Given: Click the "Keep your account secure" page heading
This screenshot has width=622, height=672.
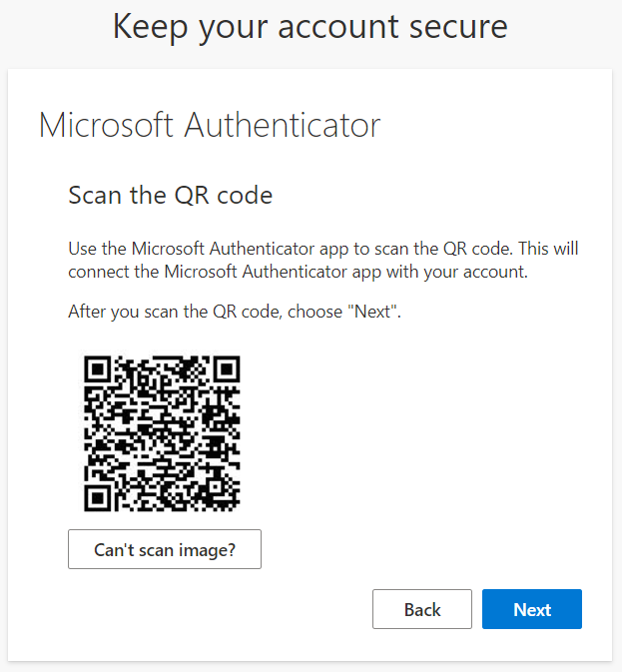Looking at the screenshot, I should [x=311, y=27].
